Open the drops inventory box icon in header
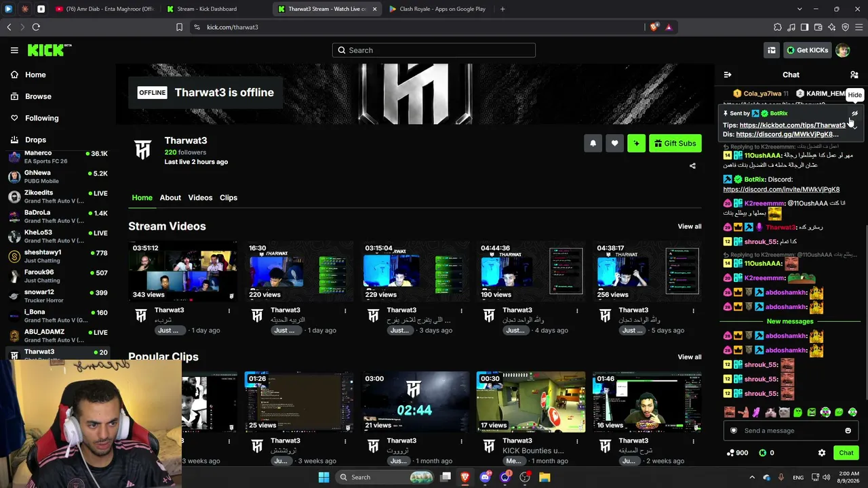Image resolution: width=868 pixels, height=488 pixels. (x=772, y=50)
